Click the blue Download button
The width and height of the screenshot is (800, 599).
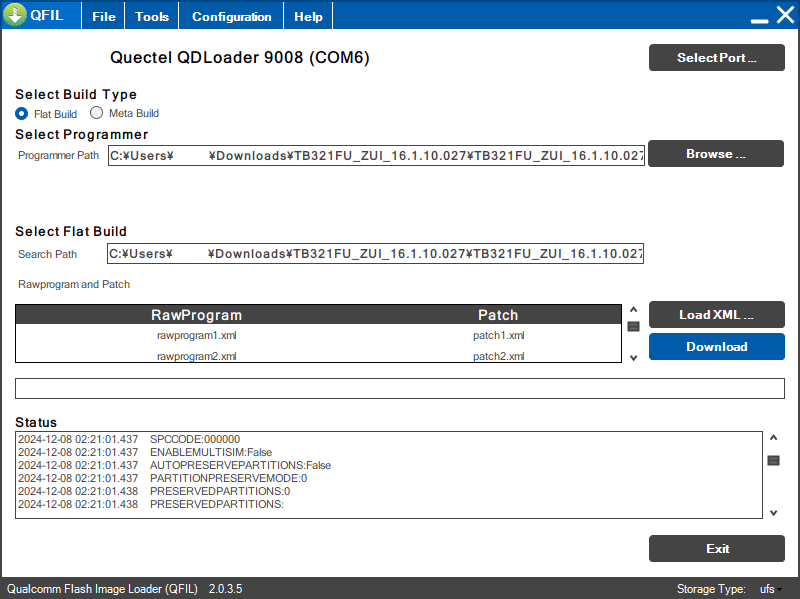(716, 346)
